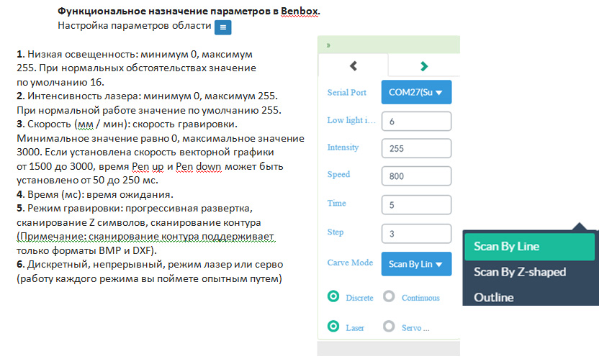Open the Serial Port COM27 dropdown
This screenshot has width=612, height=364.
click(416, 93)
